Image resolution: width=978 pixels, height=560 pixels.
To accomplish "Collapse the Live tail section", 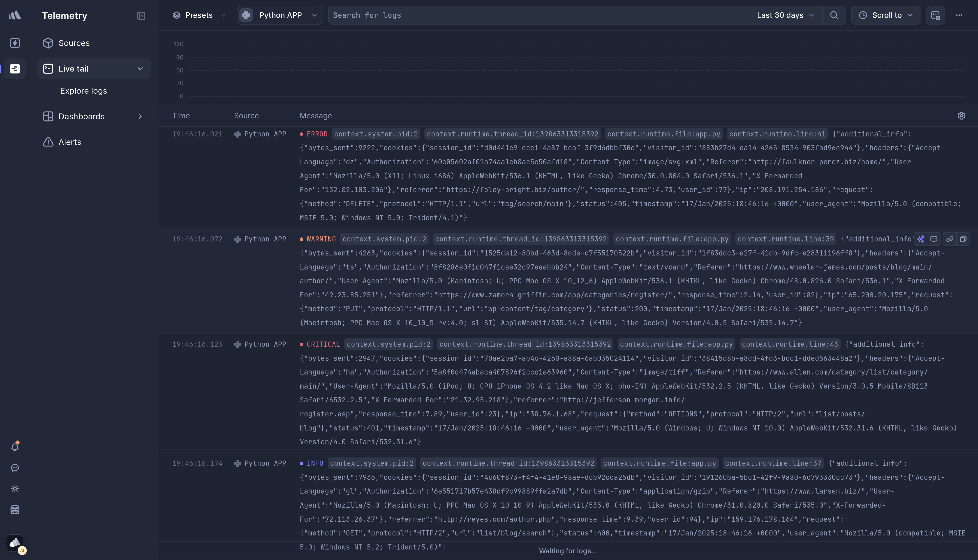I will (140, 68).
